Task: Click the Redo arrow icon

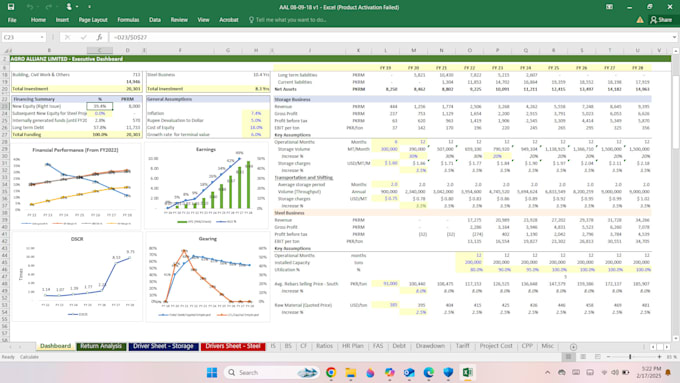Action: 49,7
